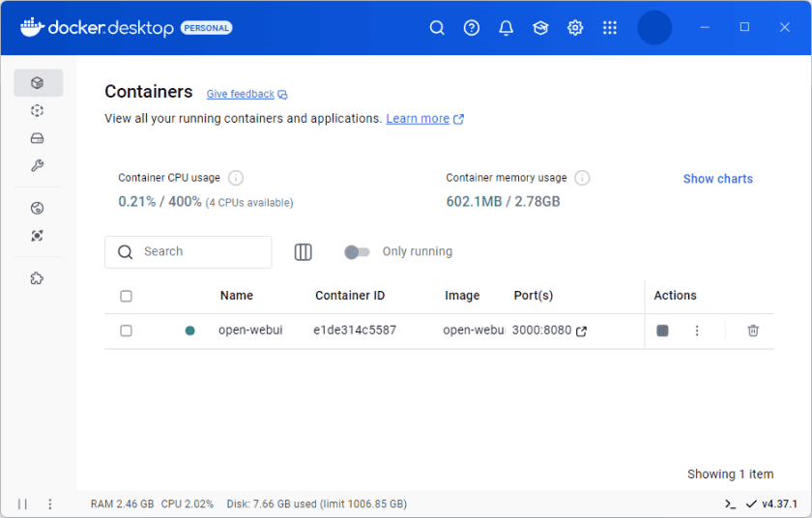Viewport: 812px width, 518px height.
Task: Delete the open-webui container
Action: pos(753,331)
